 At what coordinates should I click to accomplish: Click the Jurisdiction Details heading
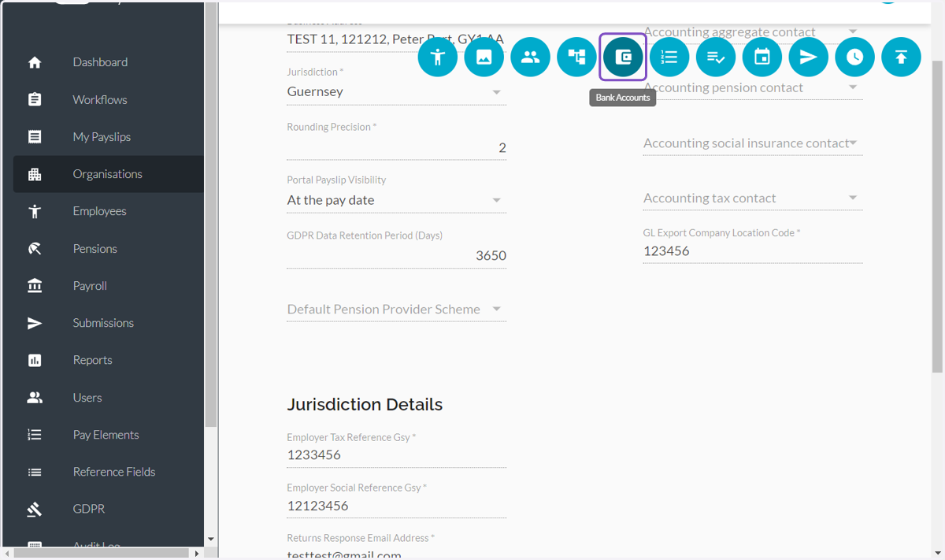(365, 405)
